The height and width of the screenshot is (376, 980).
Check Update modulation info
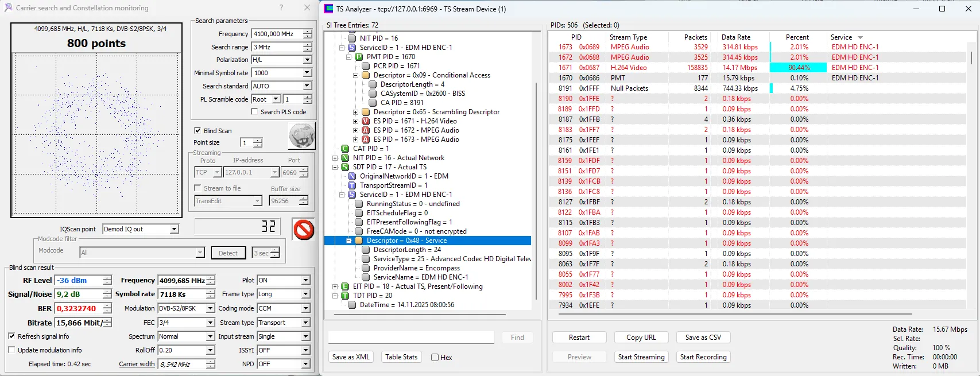point(11,350)
